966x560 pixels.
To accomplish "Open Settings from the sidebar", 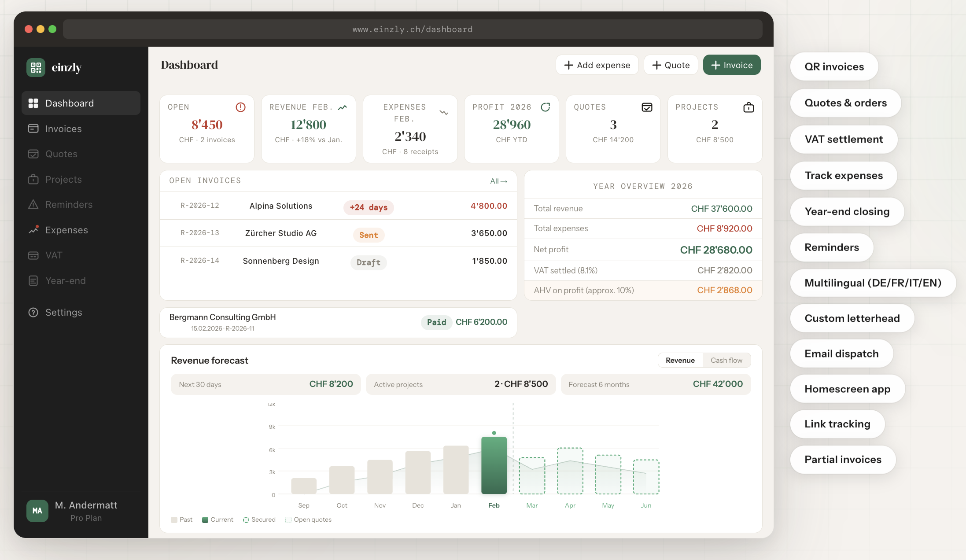I will point(64,312).
